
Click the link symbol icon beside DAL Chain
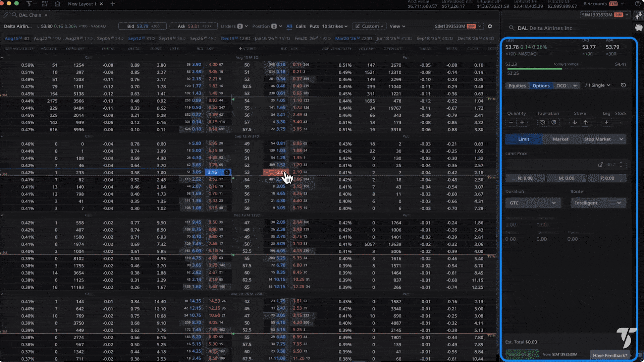(x=5, y=15)
